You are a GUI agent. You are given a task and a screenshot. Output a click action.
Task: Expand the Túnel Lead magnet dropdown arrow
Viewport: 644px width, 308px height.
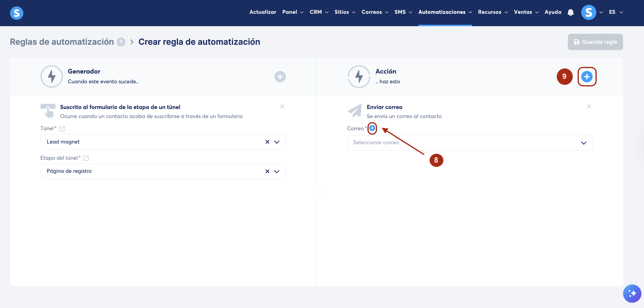click(277, 142)
